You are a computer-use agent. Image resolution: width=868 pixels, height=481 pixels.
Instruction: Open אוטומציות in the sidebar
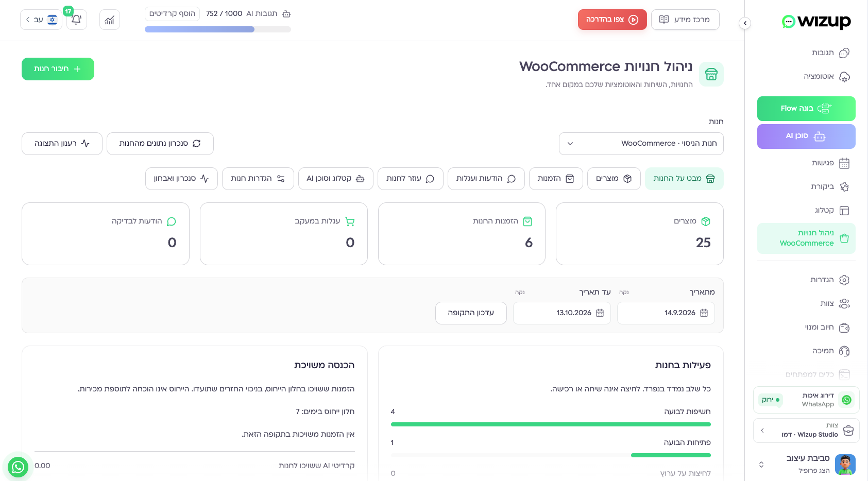[x=806, y=77]
